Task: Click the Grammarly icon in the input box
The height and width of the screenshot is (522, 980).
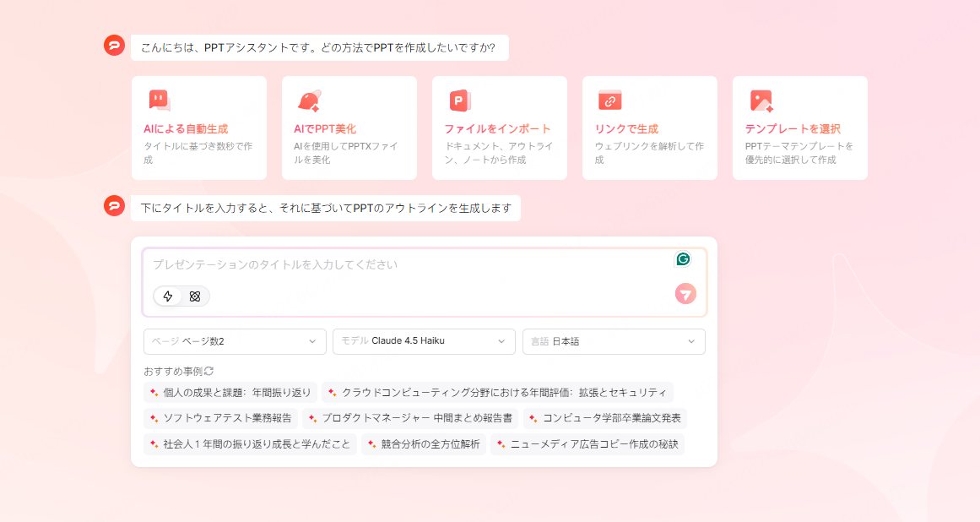Action: point(683,259)
